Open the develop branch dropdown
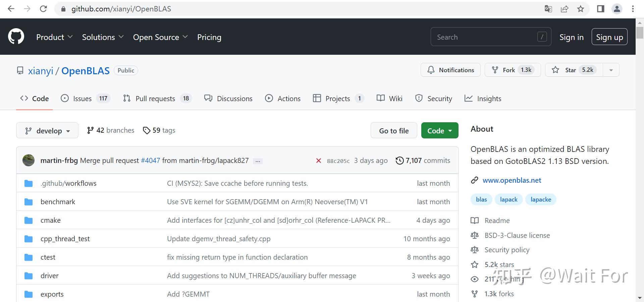The height and width of the screenshot is (302, 644). [47, 130]
